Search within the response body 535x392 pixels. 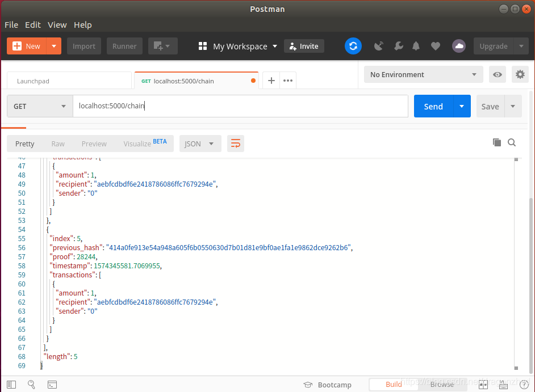pos(512,142)
